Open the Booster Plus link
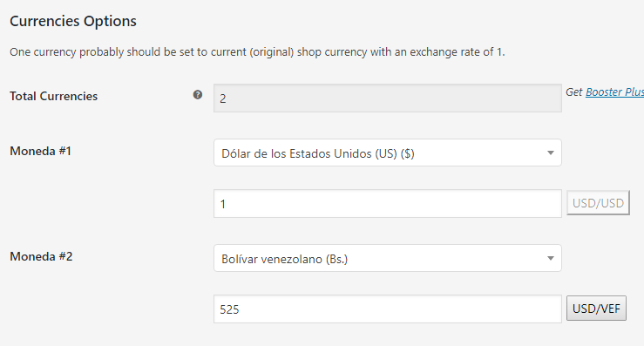 tap(615, 92)
